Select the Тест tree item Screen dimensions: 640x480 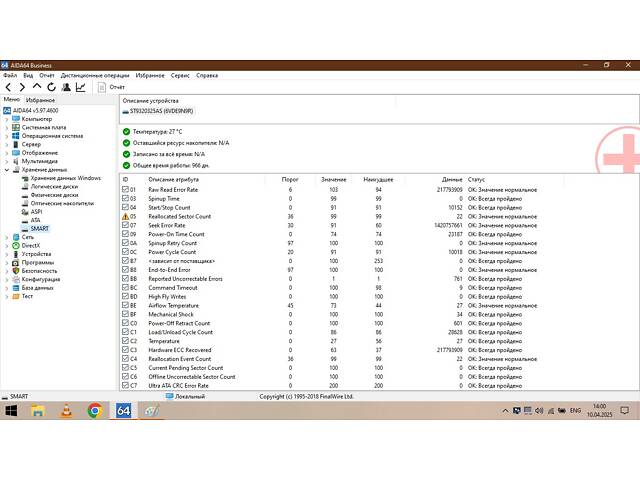[27, 296]
